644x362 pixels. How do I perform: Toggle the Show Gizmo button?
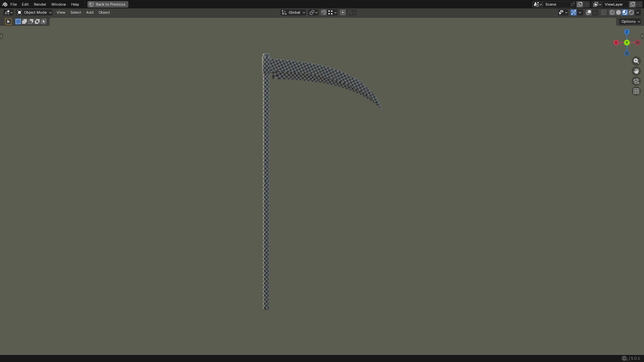pos(574,12)
